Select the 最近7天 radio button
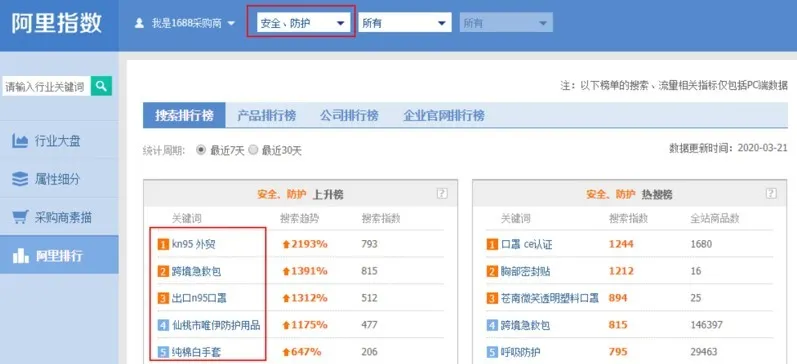The height and width of the screenshot is (364, 797). point(201,150)
